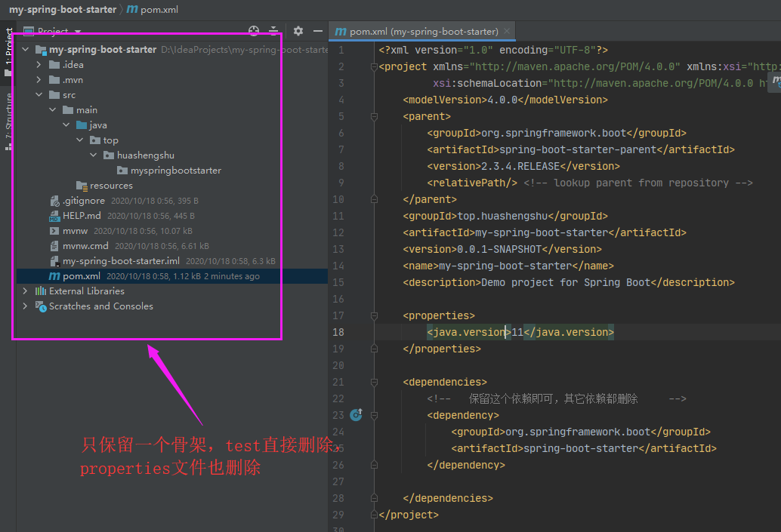Screen dimensions: 781x532
Task: Click the closing project tag line
Action: tap(409, 515)
